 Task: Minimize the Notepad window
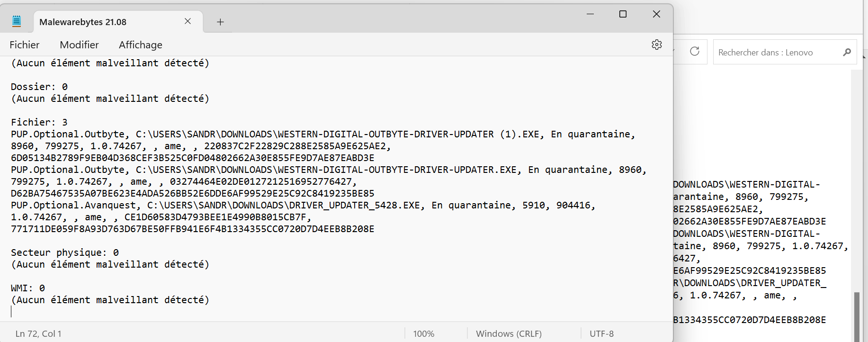coord(590,14)
